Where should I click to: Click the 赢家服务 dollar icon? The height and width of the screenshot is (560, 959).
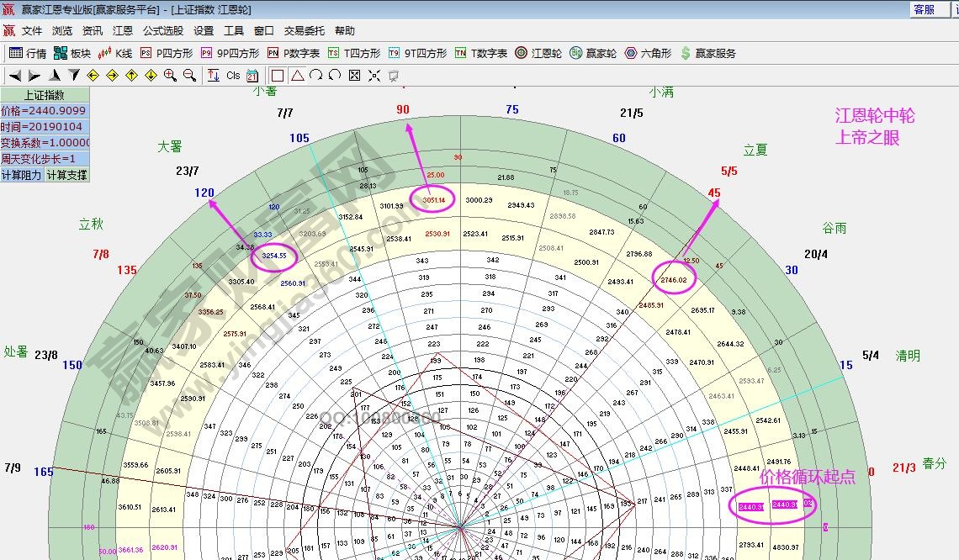(x=683, y=52)
